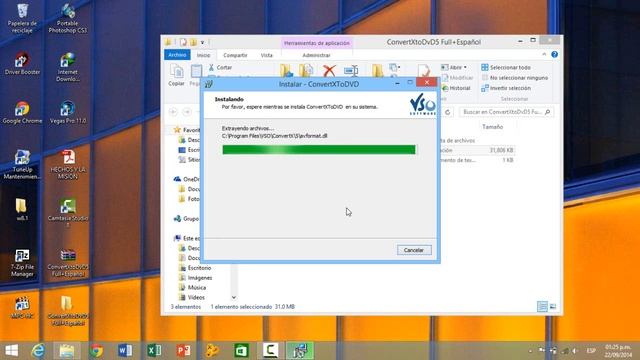Open the Vista ribbon tab

[x=267, y=55]
